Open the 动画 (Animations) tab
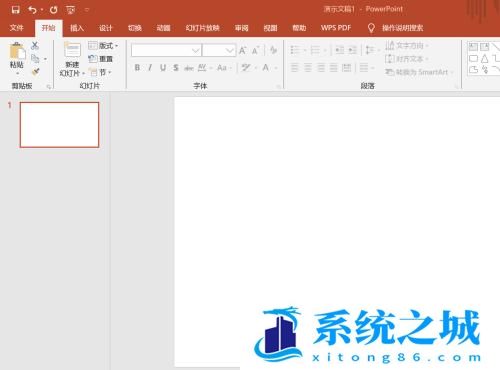 click(x=163, y=28)
